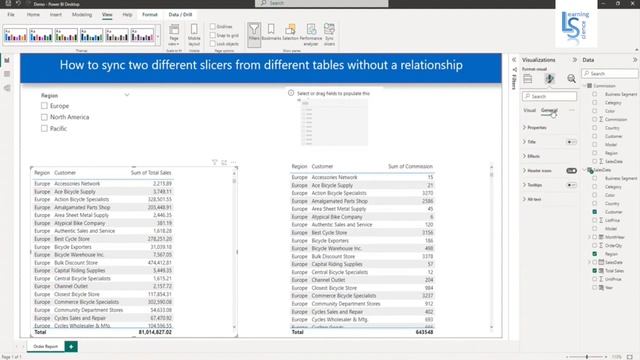
Task: Click Focus mode icon above sales table
Action: pos(224,162)
